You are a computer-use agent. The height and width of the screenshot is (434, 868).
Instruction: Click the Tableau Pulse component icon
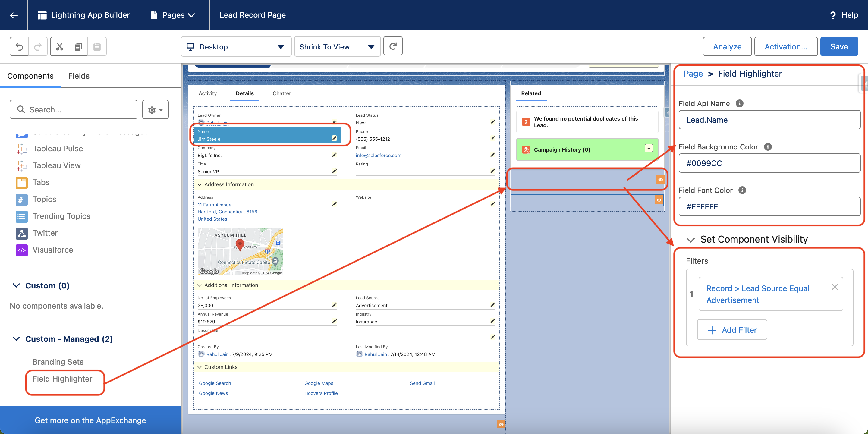click(x=22, y=149)
